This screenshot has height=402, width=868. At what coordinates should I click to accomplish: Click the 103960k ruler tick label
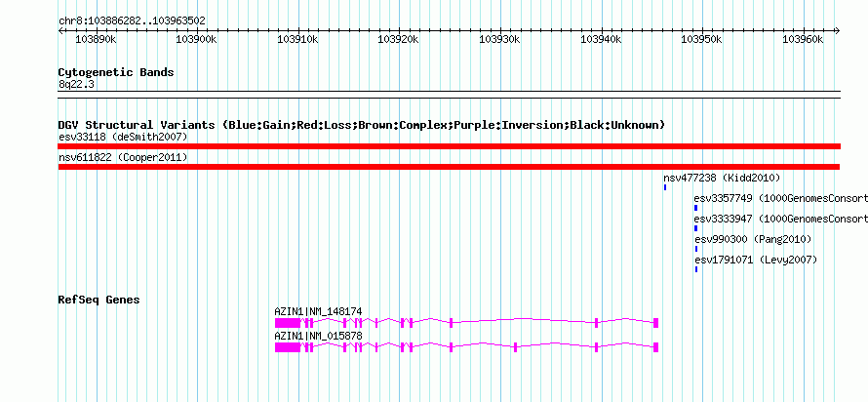click(x=804, y=40)
